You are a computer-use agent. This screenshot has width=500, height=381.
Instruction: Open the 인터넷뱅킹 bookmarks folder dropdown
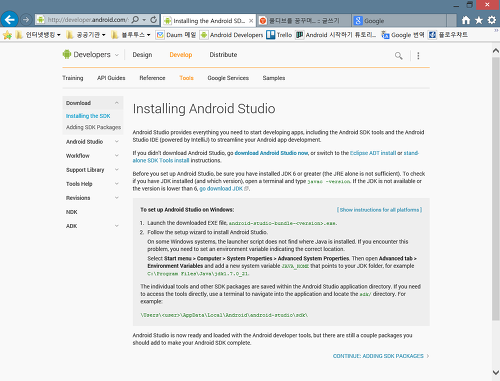[x=38, y=35]
